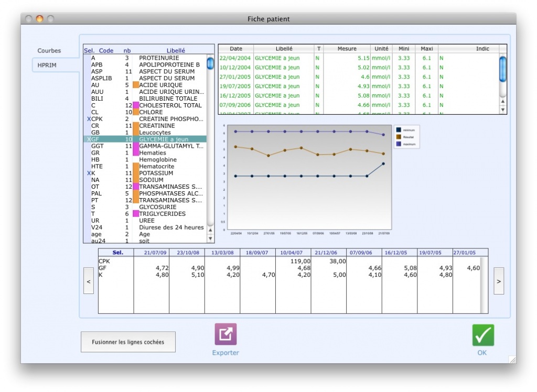537x392 pixels.
Task: Confirm with the green OK checkmark
Action: click(483, 335)
